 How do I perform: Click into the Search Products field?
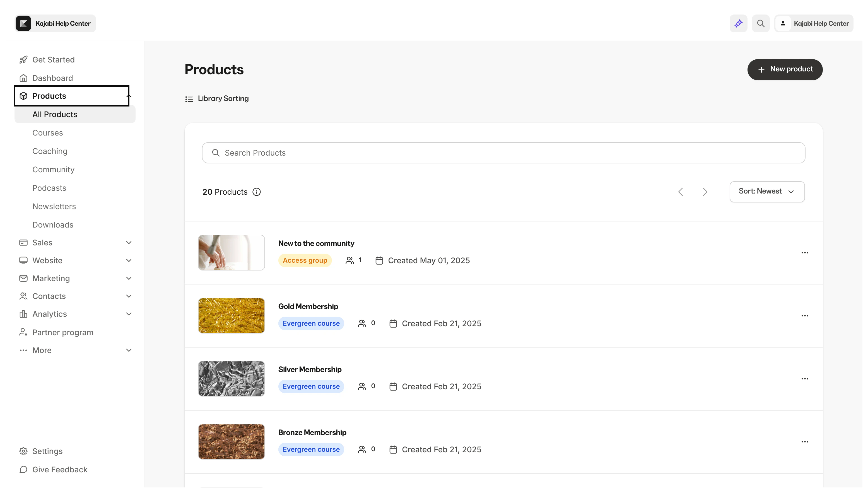point(503,153)
